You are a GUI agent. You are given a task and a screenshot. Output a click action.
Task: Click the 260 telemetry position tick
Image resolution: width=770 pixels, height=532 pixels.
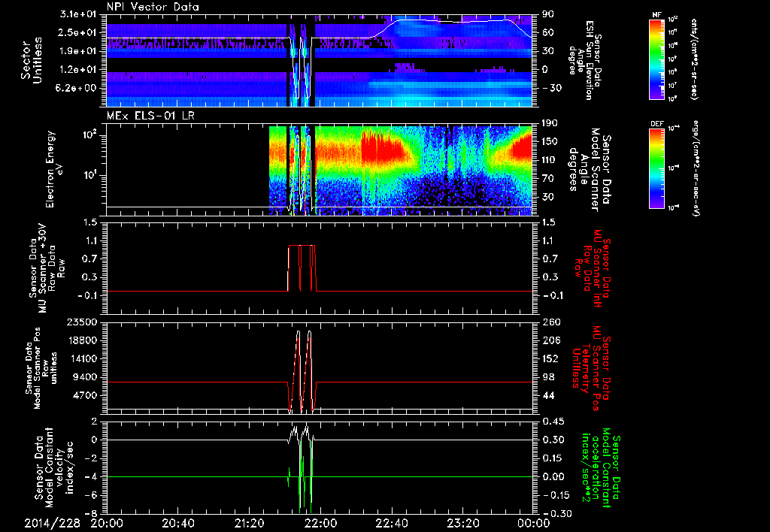550,322
